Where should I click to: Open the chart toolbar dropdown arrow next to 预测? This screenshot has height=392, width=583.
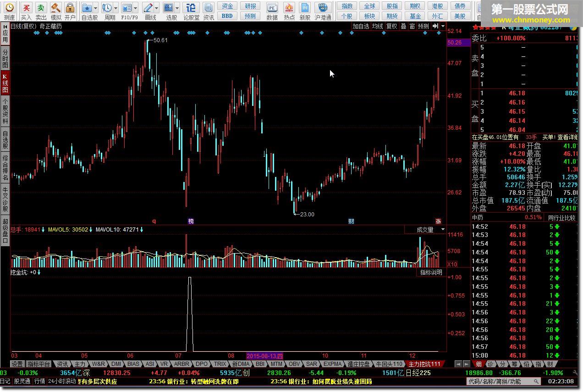443,26
